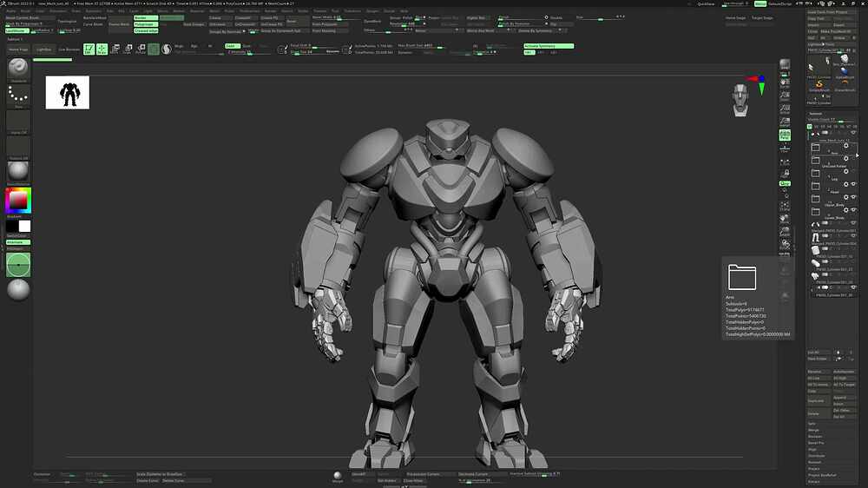The height and width of the screenshot is (488, 868).
Task: Open the Upper_Body folder icon
Action: [815, 199]
